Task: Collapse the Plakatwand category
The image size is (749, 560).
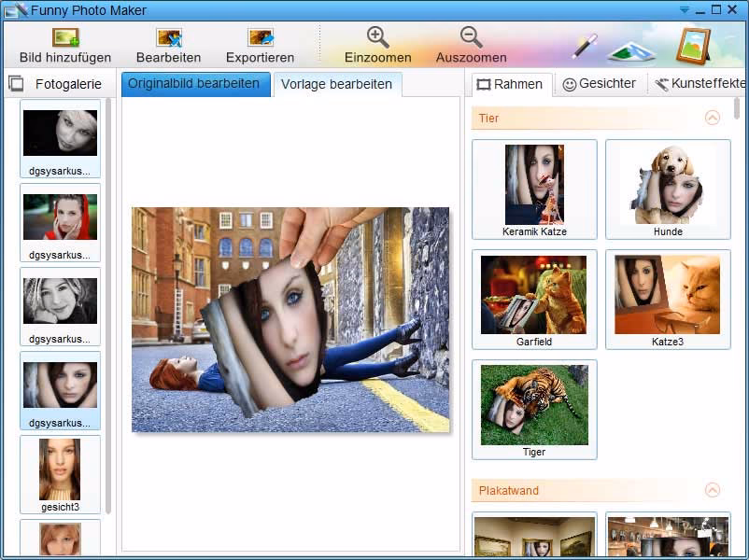Action: point(713,490)
